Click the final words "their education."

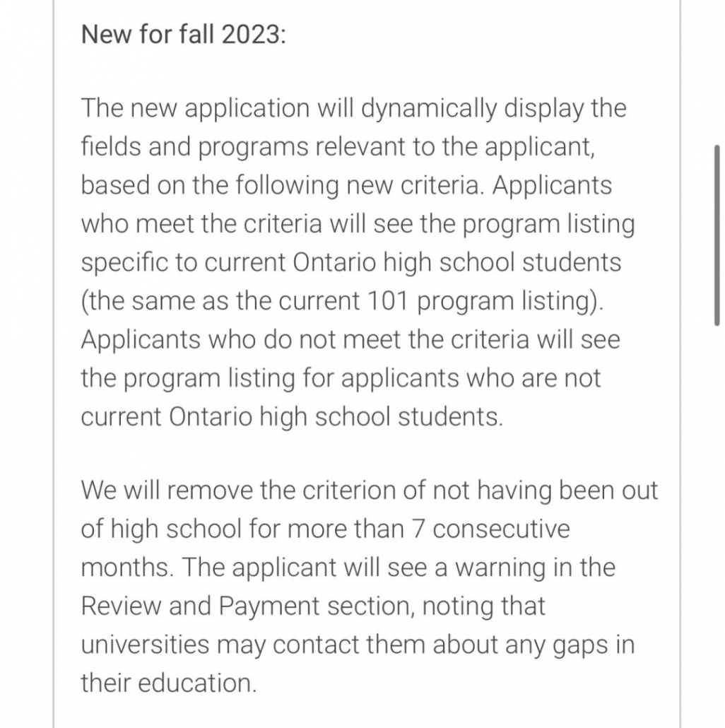169,683
